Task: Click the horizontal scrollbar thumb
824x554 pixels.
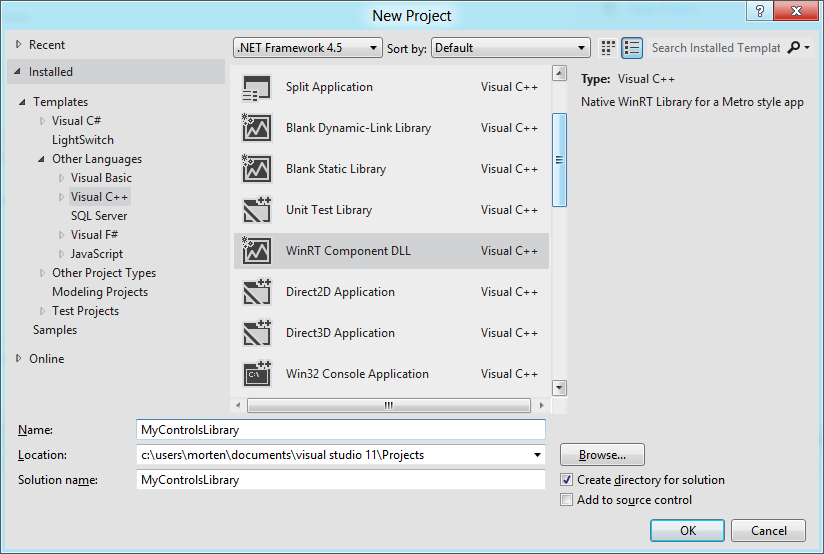Action: (x=388, y=405)
